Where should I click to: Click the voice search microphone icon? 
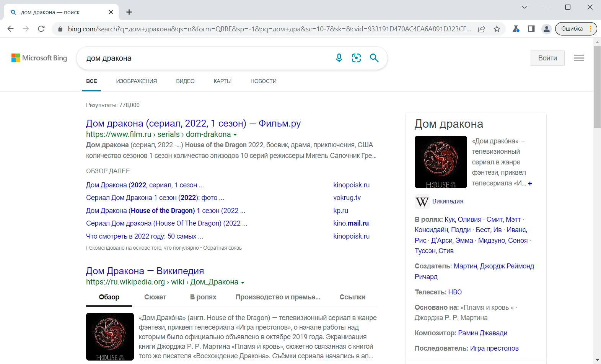tap(339, 58)
